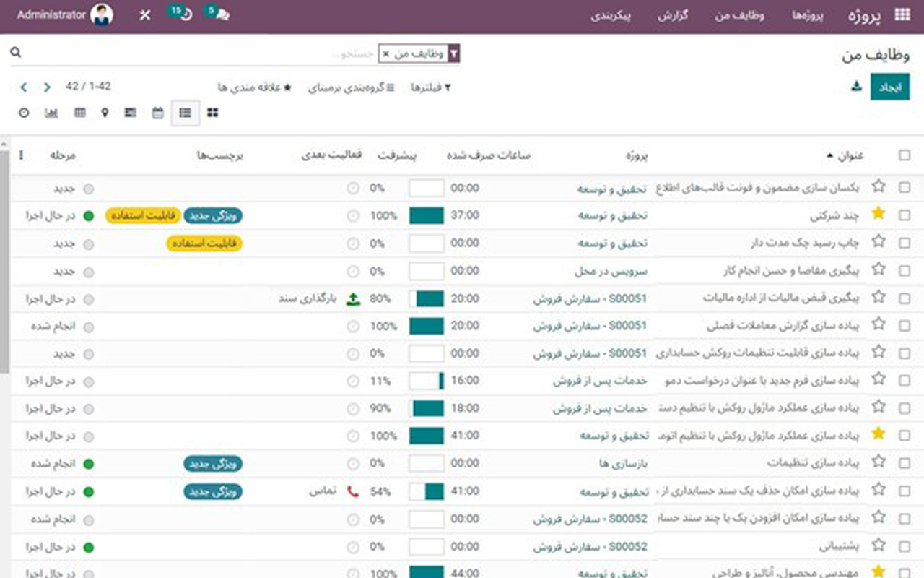This screenshot has width=924, height=578.
Task: Open the activity view clock icon
Action: 23,113
